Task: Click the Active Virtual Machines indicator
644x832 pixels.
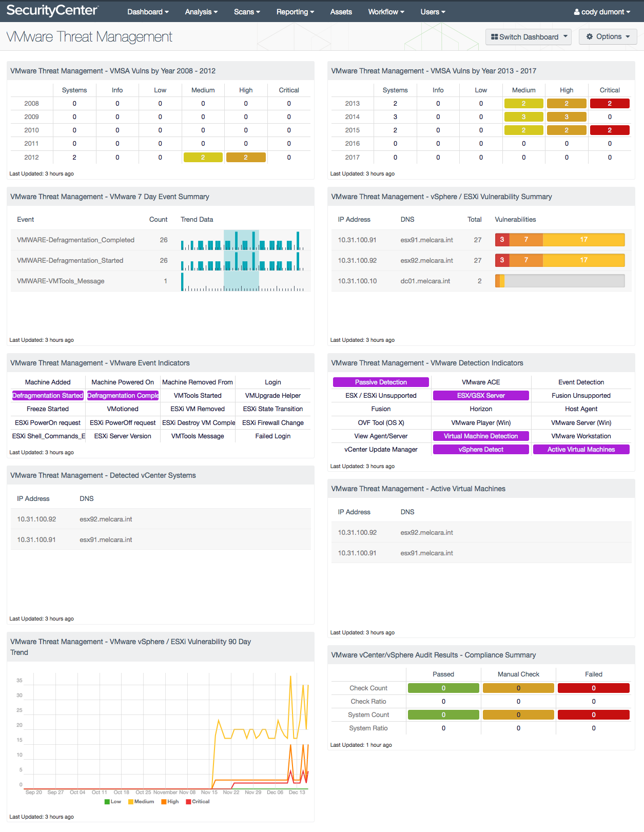Action: pyautogui.click(x=581, y=450)
